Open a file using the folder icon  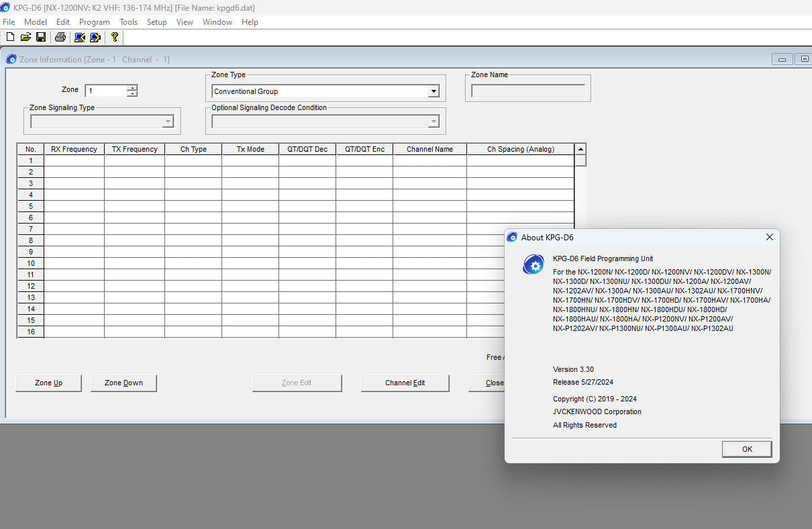pos(26,37)
